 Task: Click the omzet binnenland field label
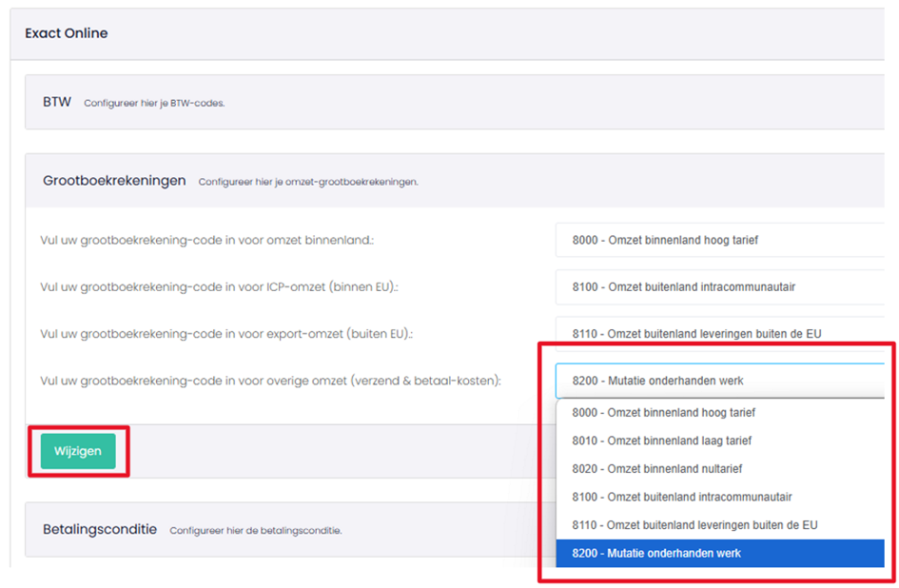pos(207,241)
